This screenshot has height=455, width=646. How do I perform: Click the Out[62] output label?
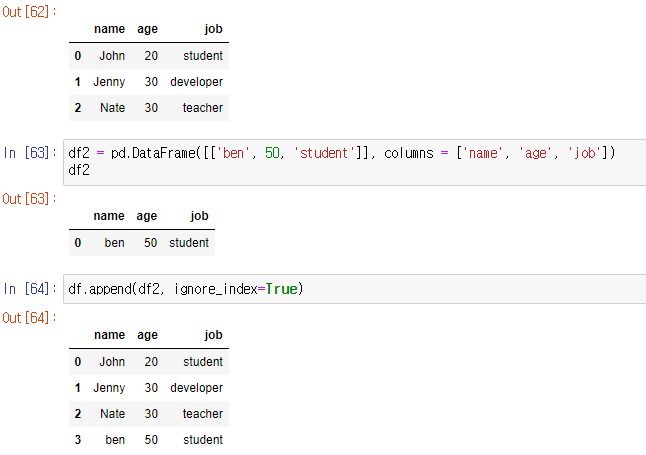29,12
